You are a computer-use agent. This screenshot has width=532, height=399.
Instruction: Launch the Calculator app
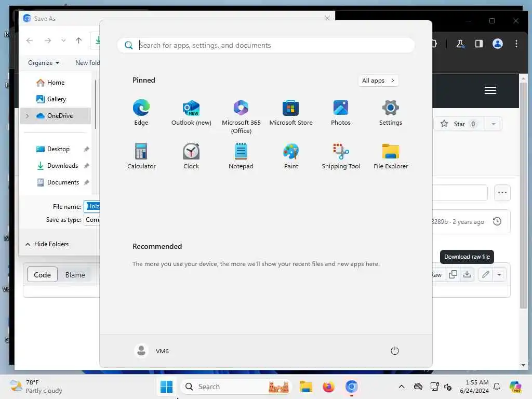click(141, 156)
